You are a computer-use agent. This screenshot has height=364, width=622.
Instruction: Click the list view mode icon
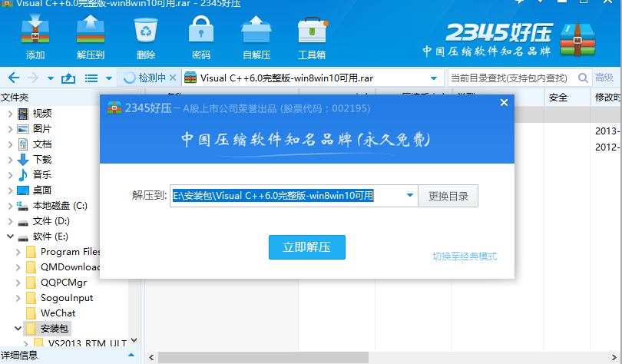tap(91, 78)
